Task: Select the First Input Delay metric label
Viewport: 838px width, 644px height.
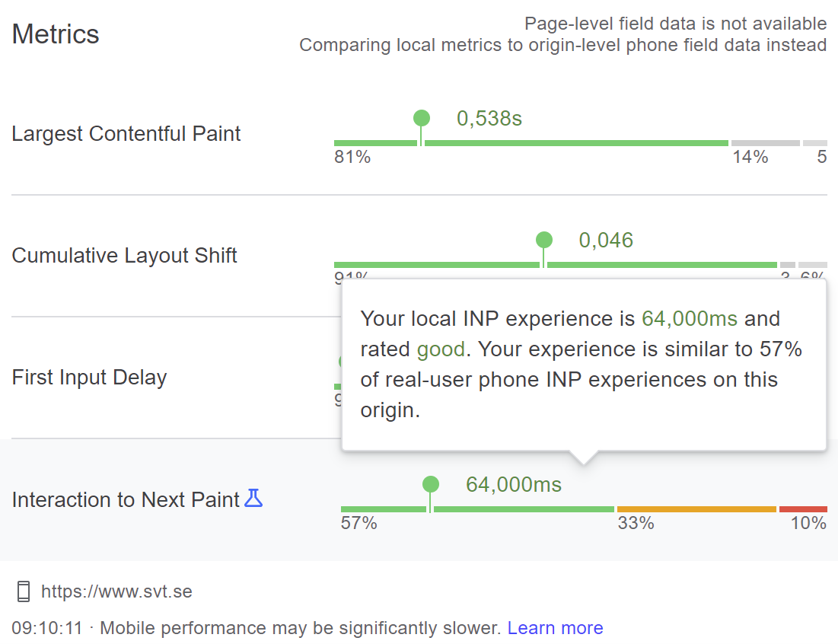Action: [x=90, y=378]
